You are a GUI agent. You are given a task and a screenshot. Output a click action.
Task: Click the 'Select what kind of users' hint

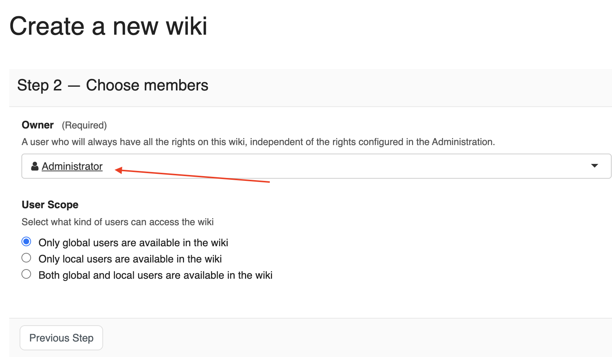point(118,222)
